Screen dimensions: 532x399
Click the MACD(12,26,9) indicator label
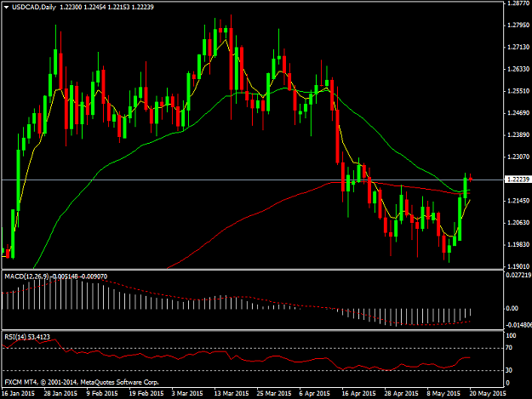27,276
